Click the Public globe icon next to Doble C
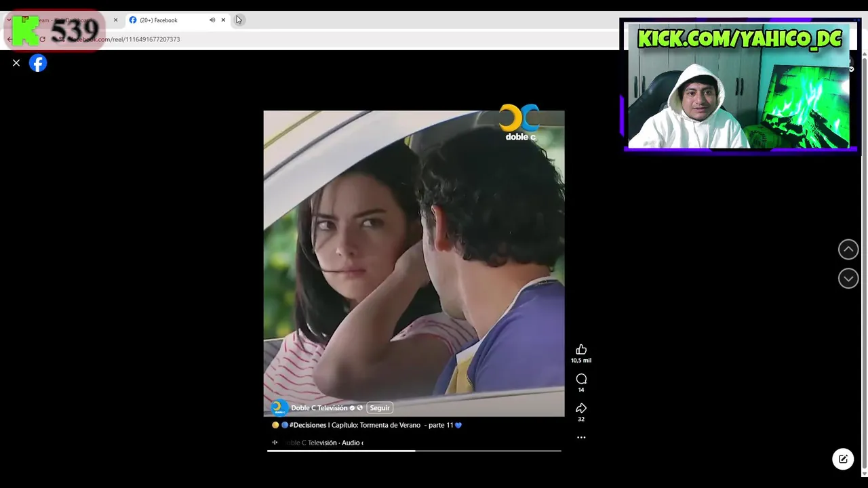The width and height of the screenshot is (868, 488). click(x=360, y=408)
